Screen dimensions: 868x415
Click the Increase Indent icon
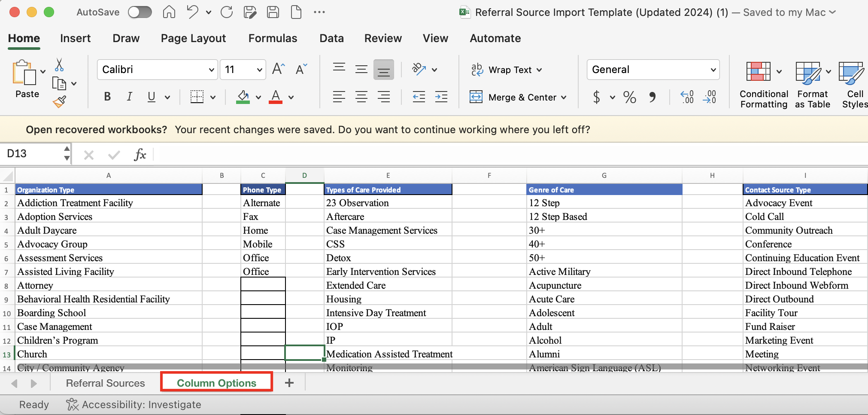pyautogui.click(x=441, y=97)
